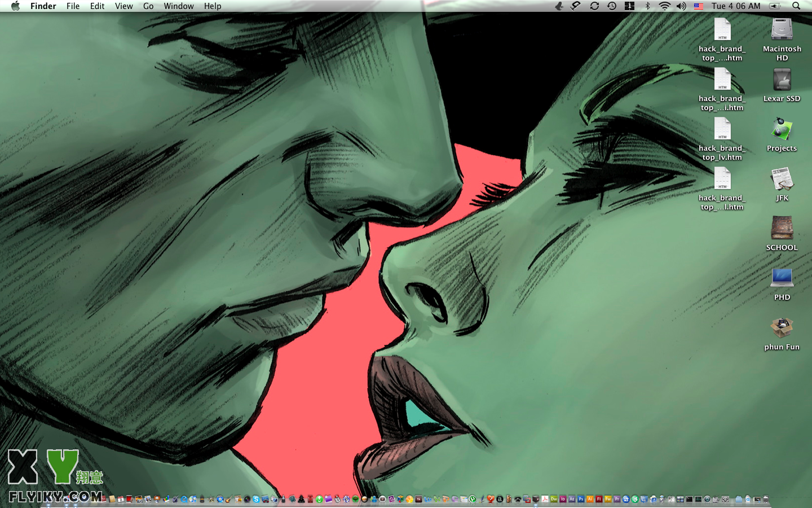Open the Wi-Fi status menu
The width and height of the screenshot is (812, 508).
[x=665, y=6]
